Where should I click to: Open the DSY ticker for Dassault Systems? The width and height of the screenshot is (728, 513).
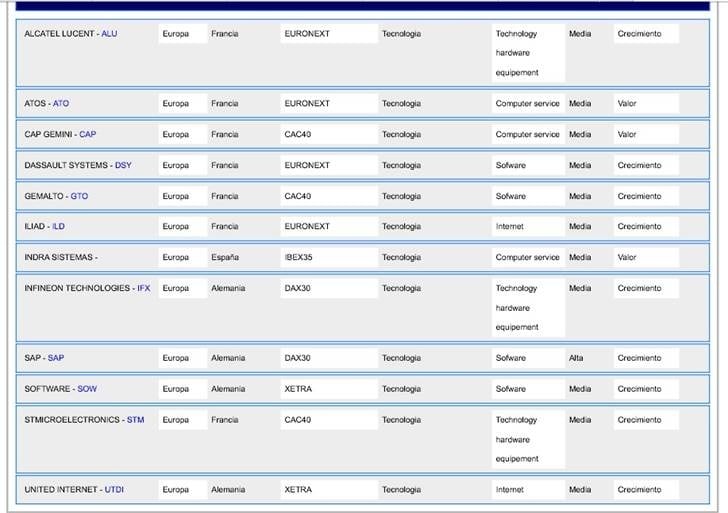(123, 165)
